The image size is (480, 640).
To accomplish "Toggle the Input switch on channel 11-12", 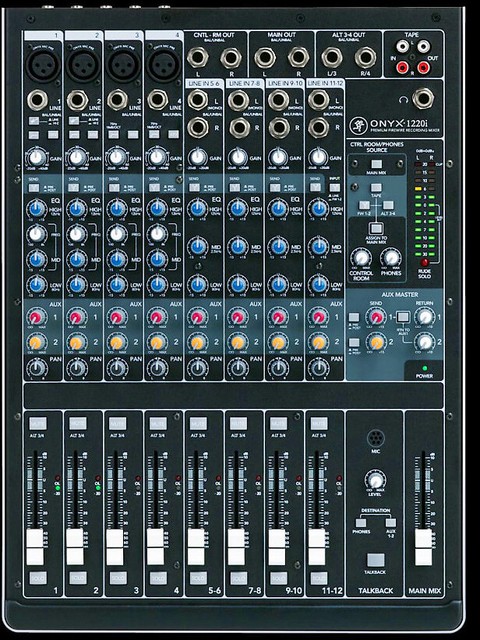I will [x=334, y=188].
